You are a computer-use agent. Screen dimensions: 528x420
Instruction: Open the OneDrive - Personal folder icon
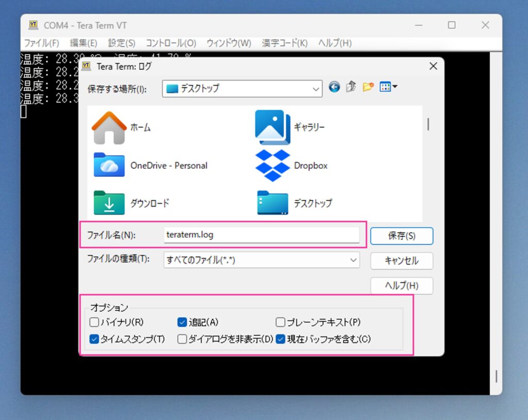pyautogui.click(x=109, y=165)
